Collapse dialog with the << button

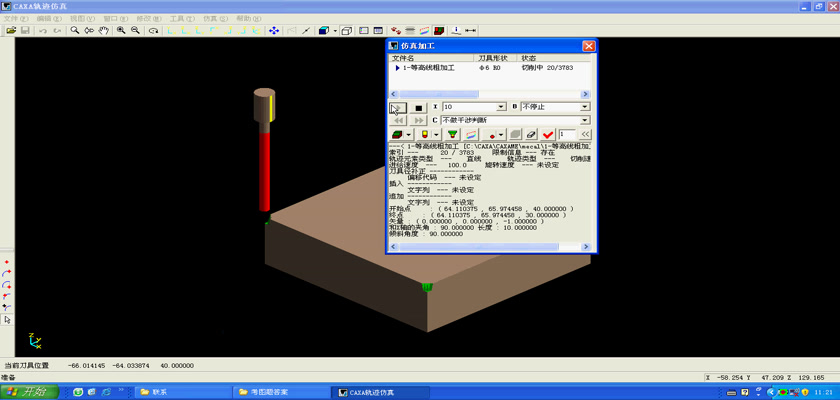point(585,134)
